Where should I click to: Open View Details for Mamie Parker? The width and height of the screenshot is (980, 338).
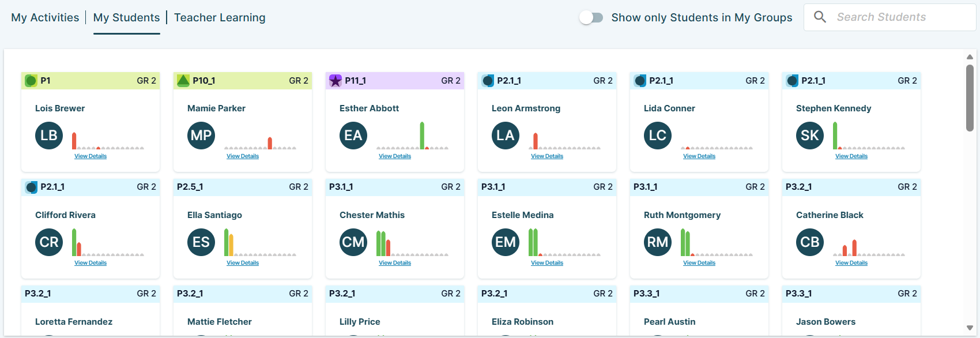tap(243, 156)
